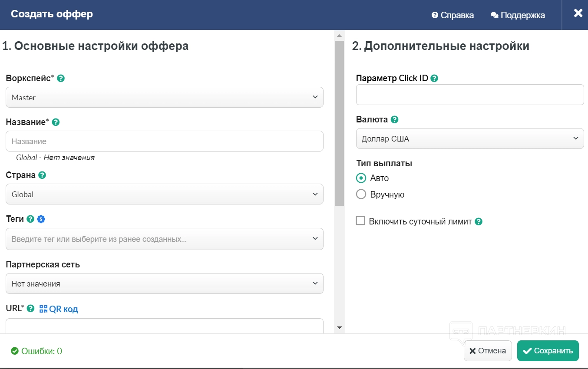Click the green help icon beside Теги
The image size is (588, 369).
tap(30, 219)
